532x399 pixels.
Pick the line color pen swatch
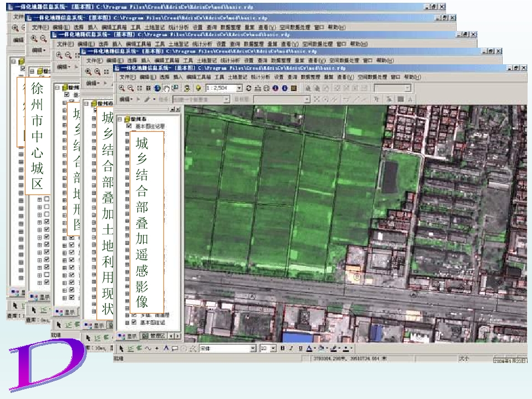(334, 349)
